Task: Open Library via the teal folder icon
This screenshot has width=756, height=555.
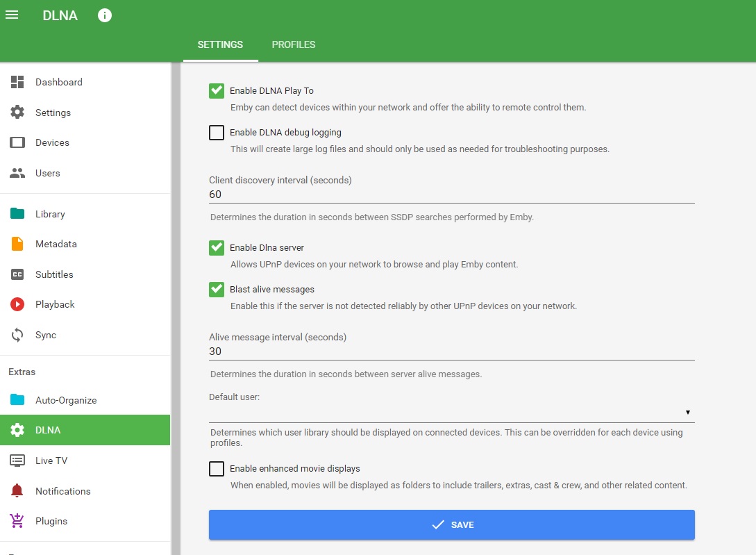Action: (x=17, y=214)
